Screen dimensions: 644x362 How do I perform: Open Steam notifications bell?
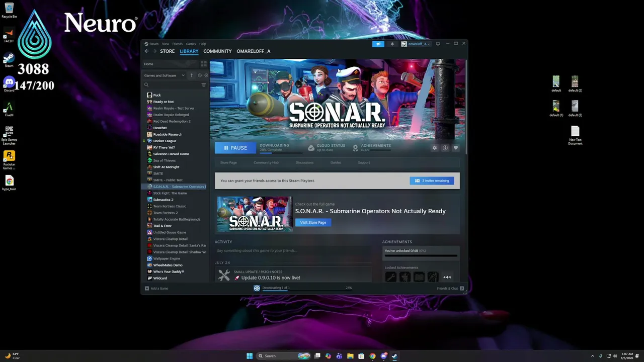[392, 44]
